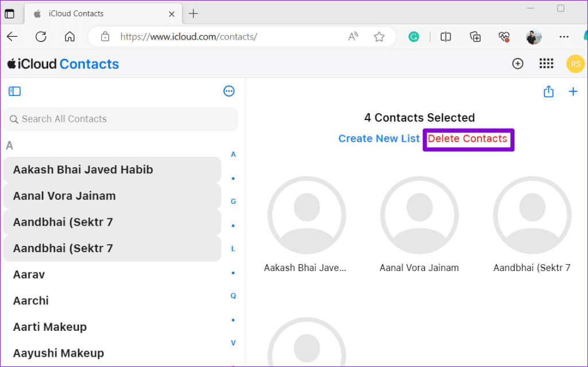Open the iCloud app launcher grid

pyautogui.click(x=546, y=63)
